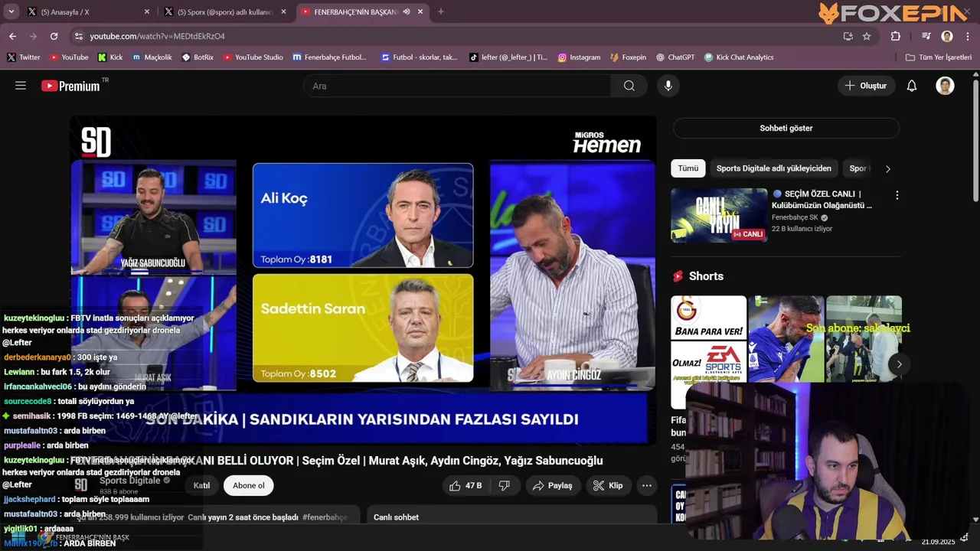Open Twitter bookmark

(24, 57)
